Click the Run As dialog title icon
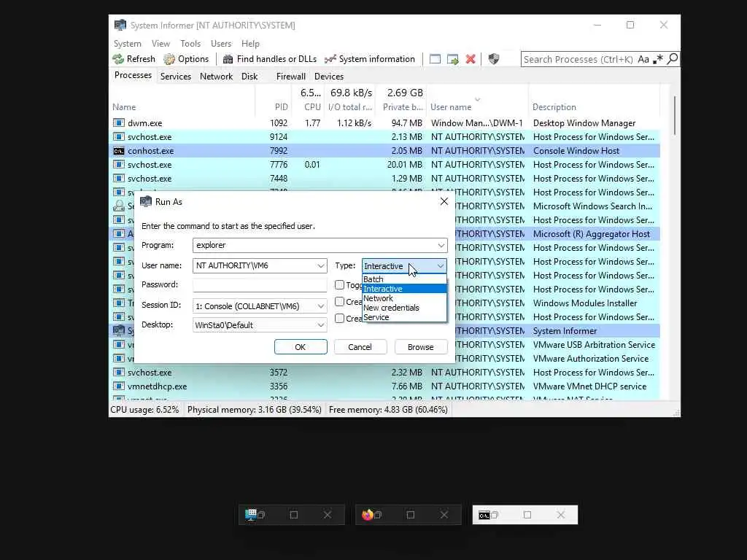The height and width of the screenshot is (560, 747). pos(146,202)
